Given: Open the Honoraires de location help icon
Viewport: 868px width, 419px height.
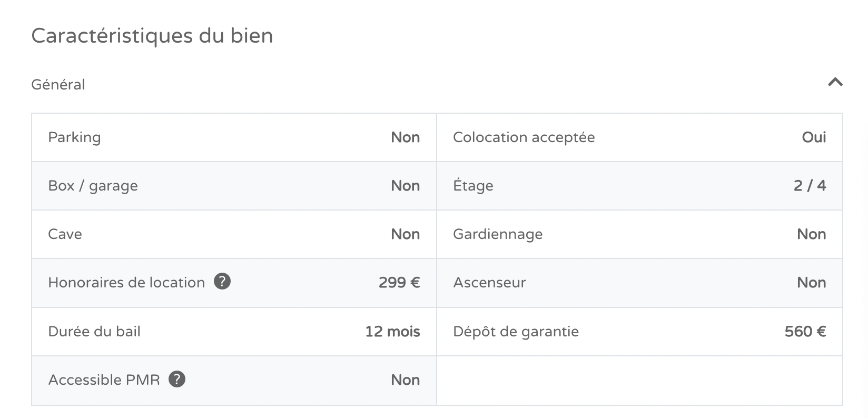Looking at the screenshot, I should [222, 282].
